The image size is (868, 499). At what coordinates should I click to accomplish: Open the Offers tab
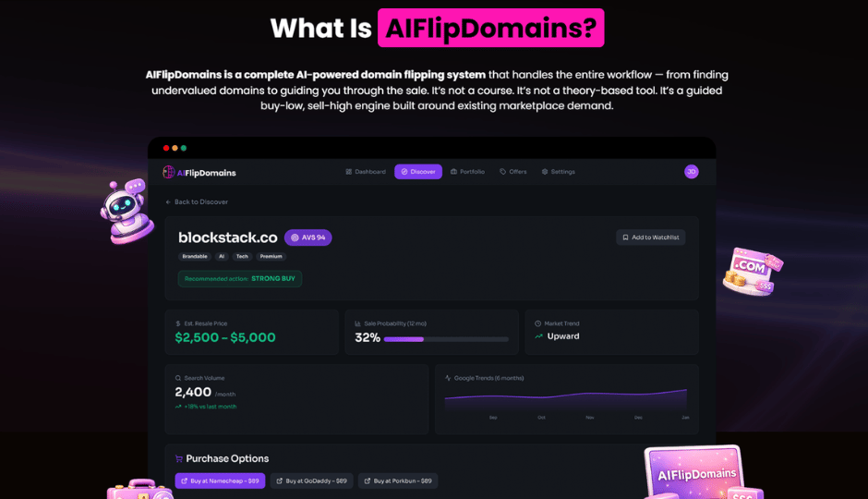[513, 172]
